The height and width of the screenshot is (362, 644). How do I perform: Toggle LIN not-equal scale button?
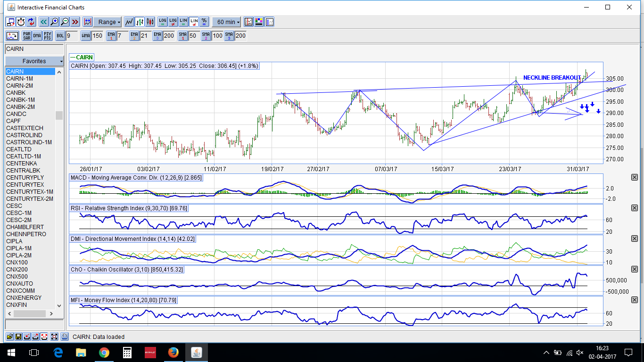click(194, 22)
